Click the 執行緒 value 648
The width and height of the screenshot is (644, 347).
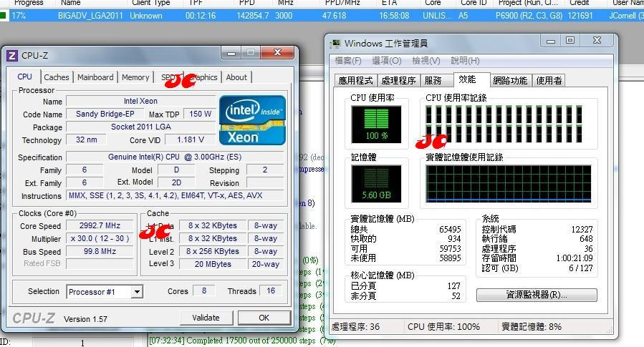[586, 239]
